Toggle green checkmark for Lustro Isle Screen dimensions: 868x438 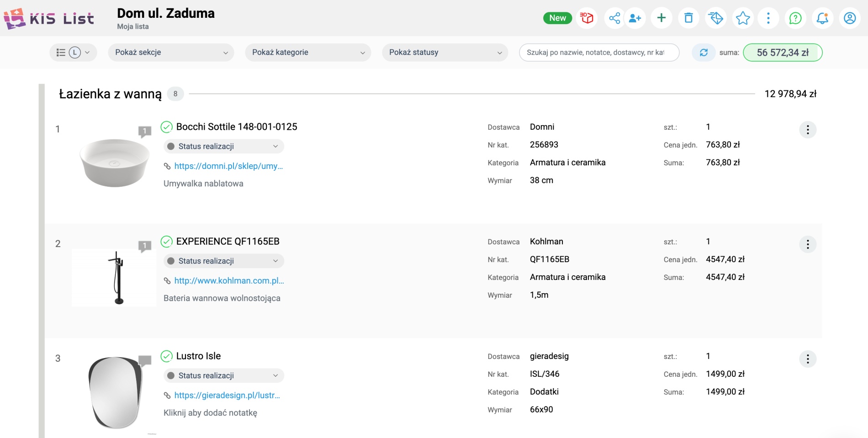(167, 356)
